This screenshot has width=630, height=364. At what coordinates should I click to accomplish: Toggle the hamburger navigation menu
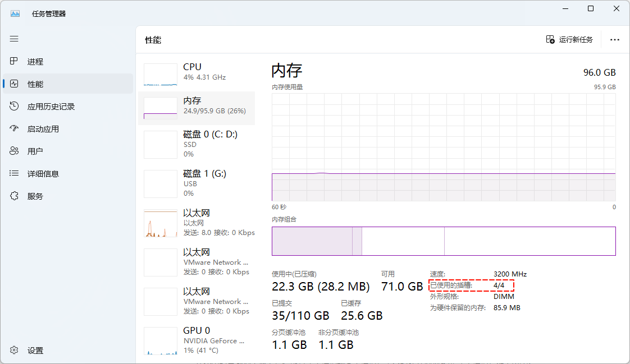[14, 39]
